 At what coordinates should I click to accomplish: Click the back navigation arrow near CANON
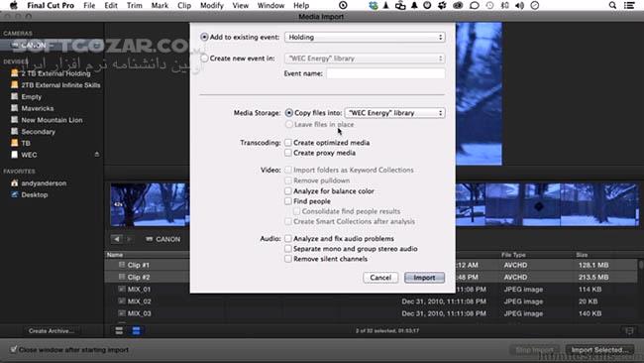click(x=117, y=239)
